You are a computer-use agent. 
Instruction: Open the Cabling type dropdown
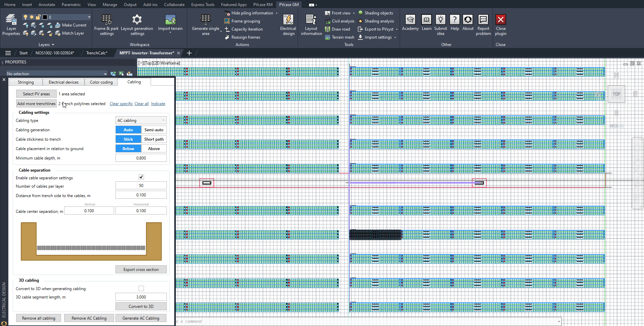tap(141, 121)
